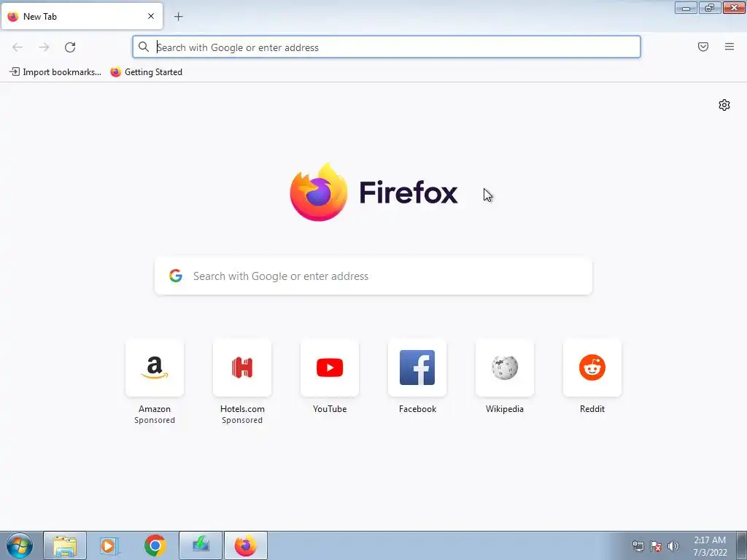Image resolution: width=747 pixels, height=560 pixels.
Task: Open Save to Pocket
Action: pyautogui.click(x=703, y=47)
